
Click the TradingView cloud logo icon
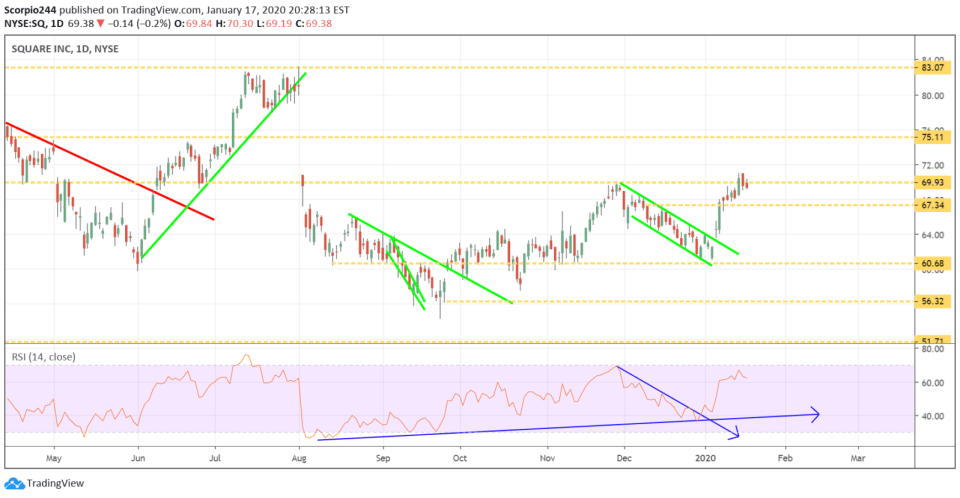click(x=14, y=483)
